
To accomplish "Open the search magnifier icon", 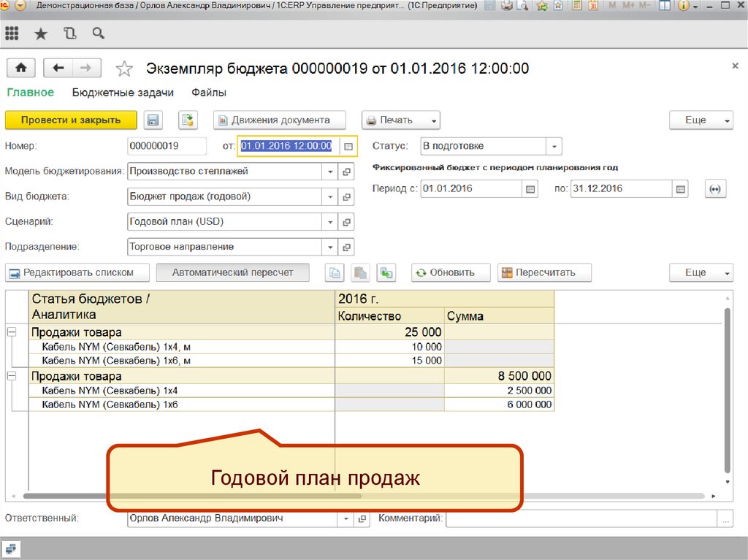I will pos(98,34).
